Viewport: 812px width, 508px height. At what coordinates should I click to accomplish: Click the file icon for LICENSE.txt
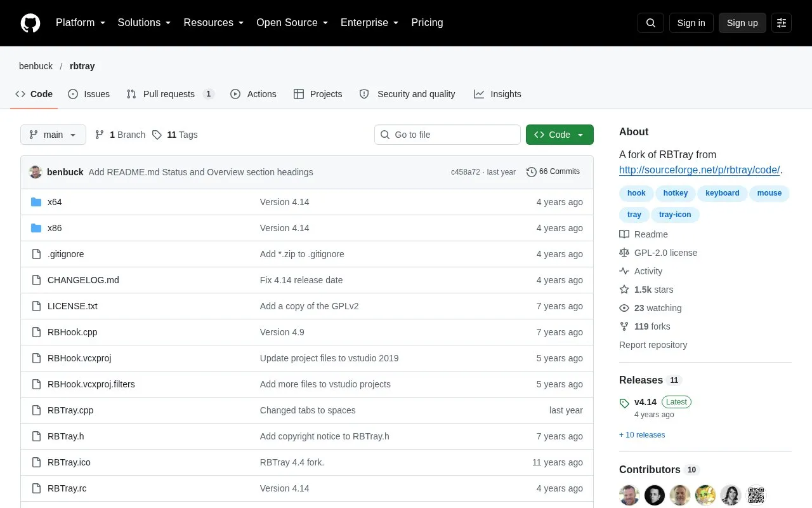point(36,306)
